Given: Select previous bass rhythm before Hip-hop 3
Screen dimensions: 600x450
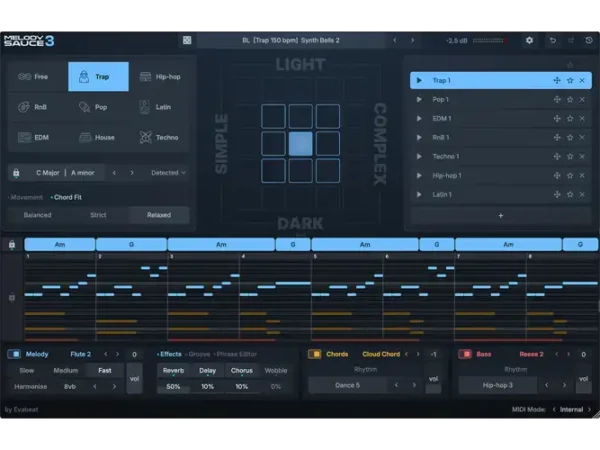Looking at the screenshot, I should pos(546,385).
